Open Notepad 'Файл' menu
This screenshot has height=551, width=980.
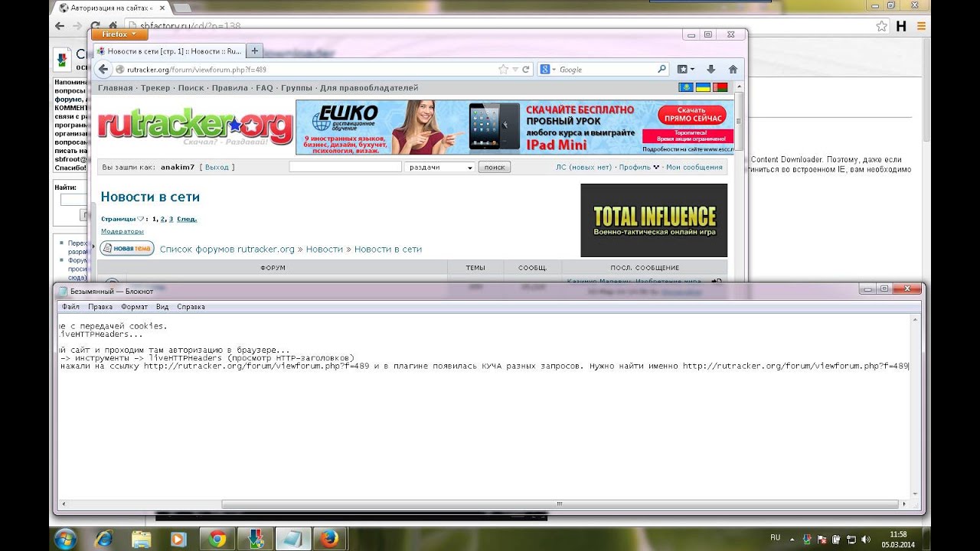pyautogui.click(x=70, y=307)
